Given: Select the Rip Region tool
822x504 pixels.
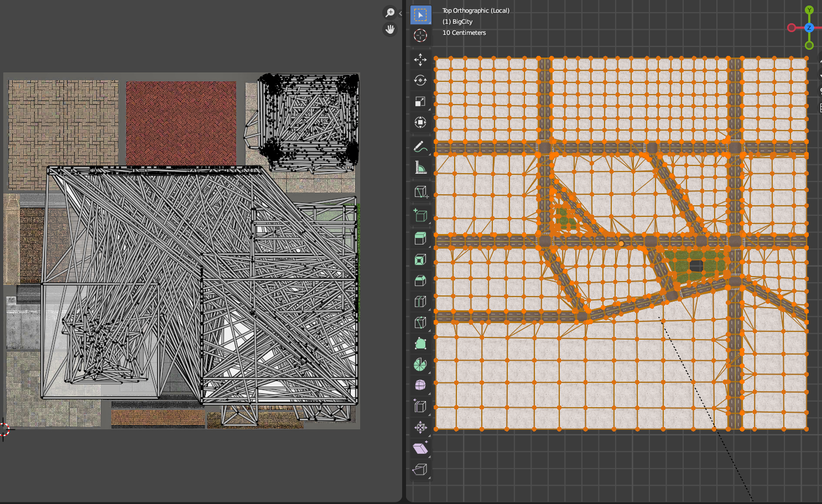Looking at the screenshot, I should click(x=420, y=469).
